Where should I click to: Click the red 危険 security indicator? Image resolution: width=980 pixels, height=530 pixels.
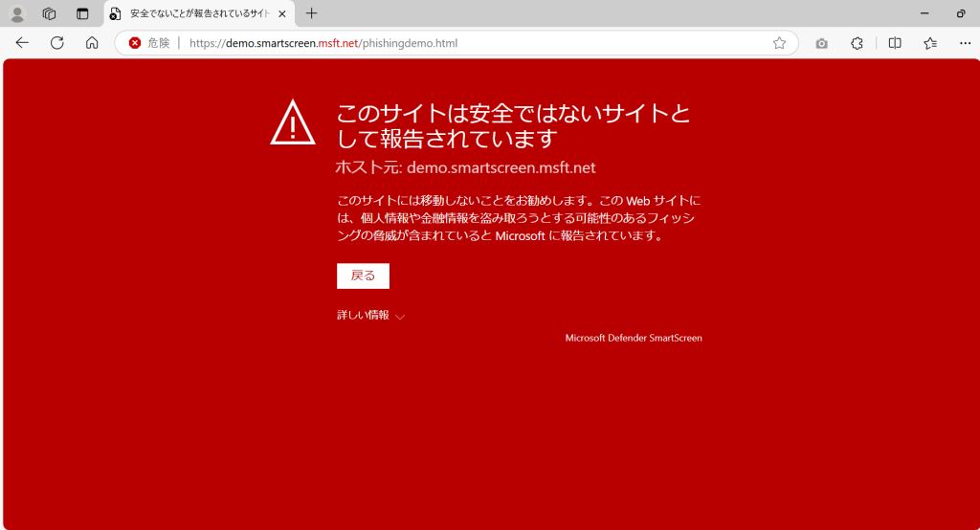pyautogui.click(x=149, y=43)
